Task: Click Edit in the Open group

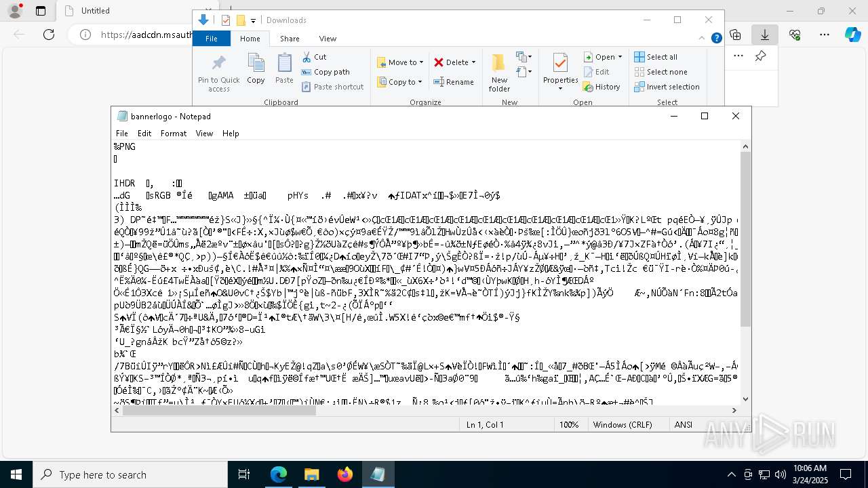Action: (596, 72)
